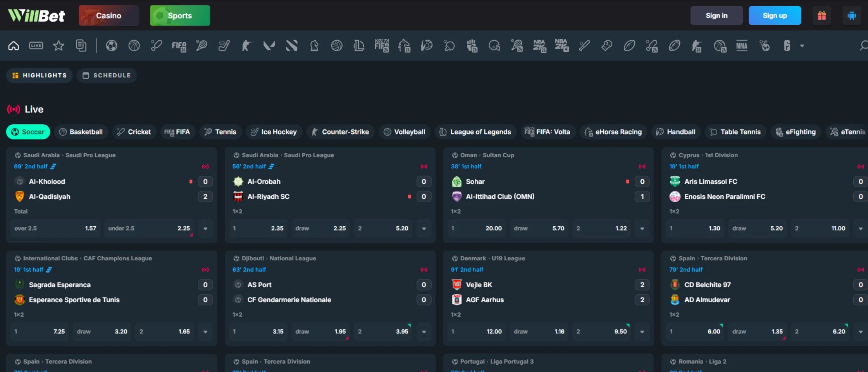Viewport: 868px width, 372px height.
Task: Open the gift bonuses icon
Action: click(821, 15)
